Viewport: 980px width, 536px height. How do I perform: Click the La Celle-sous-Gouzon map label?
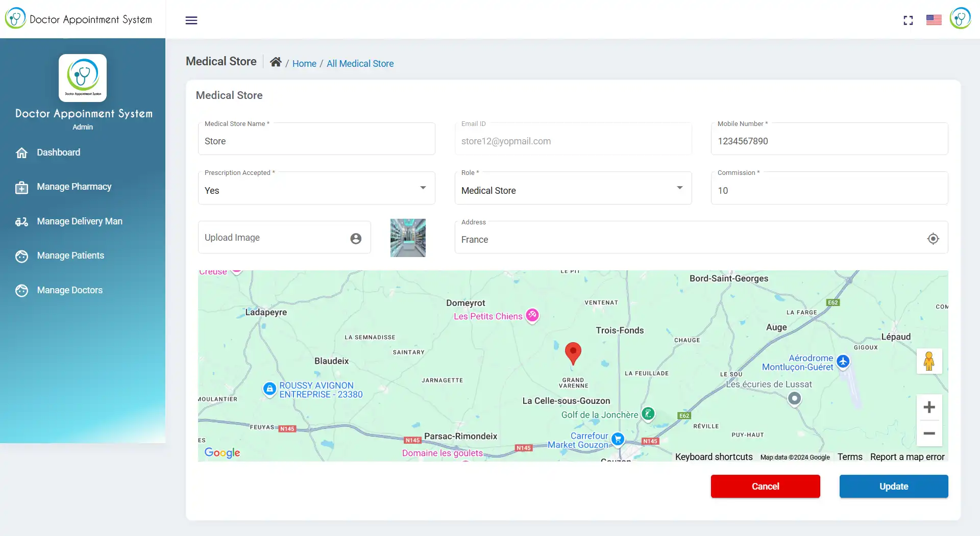(x=566, y=401)
